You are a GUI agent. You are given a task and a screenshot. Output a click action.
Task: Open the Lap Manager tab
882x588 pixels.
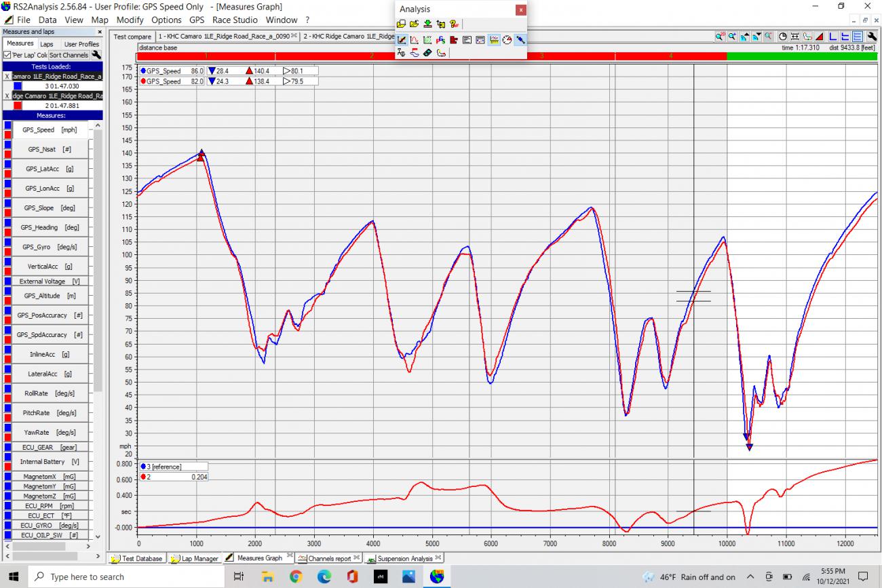(194, 558)
